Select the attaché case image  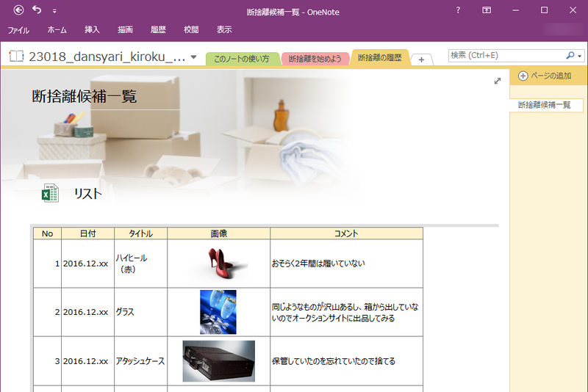[x=218, y=361]
